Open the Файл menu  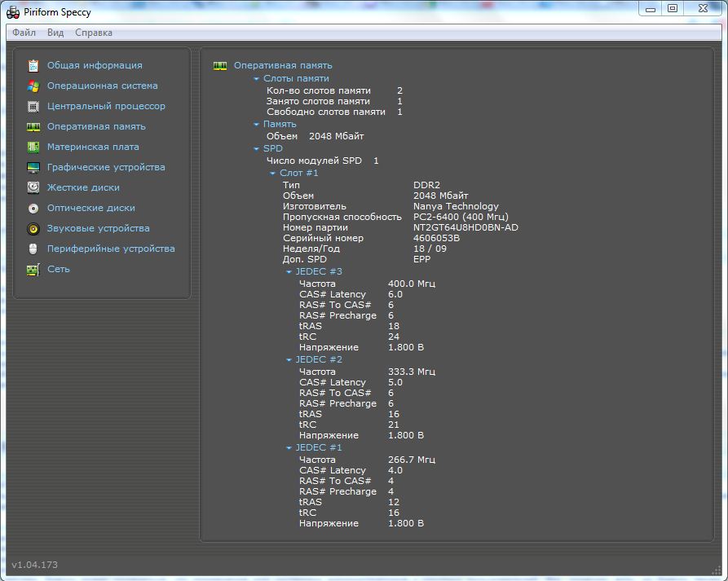(x=24, y=33)
